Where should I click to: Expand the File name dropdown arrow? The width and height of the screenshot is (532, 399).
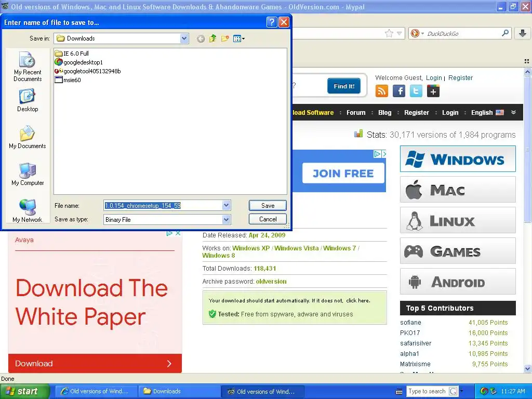pyautogui.click(x=227, y=205)
